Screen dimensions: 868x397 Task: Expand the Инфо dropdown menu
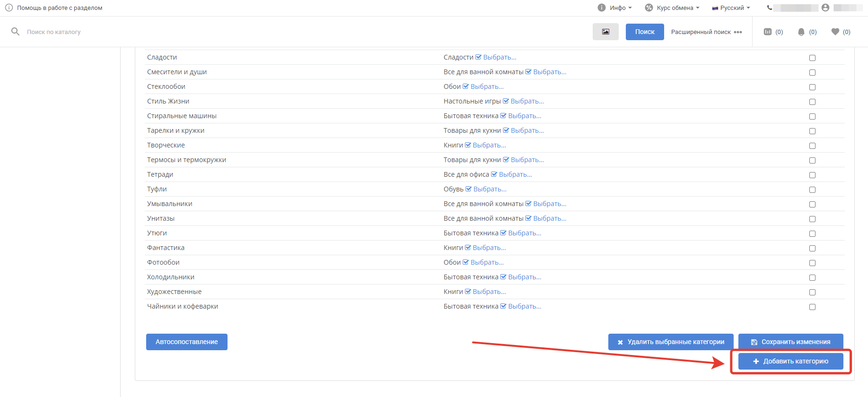615,8
